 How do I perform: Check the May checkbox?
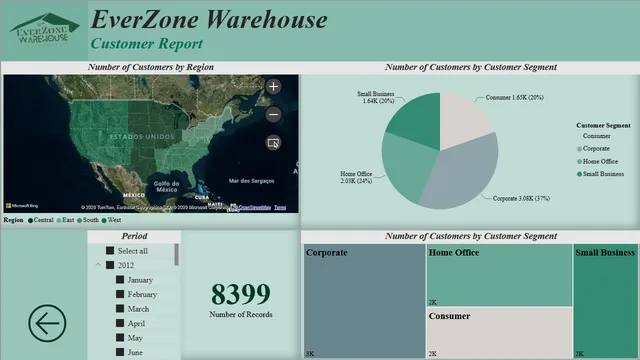(x=120, y=338)
